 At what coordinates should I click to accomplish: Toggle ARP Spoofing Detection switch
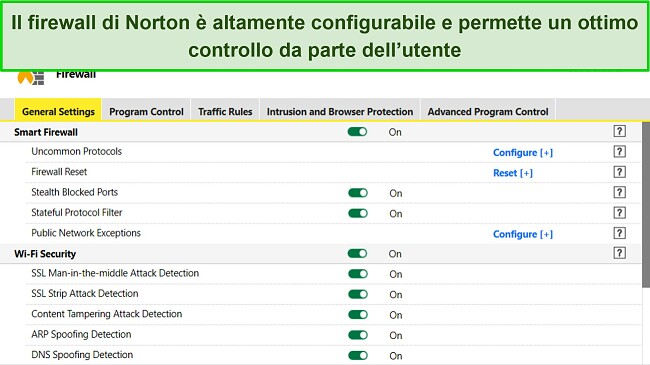(x=358, y=335)
